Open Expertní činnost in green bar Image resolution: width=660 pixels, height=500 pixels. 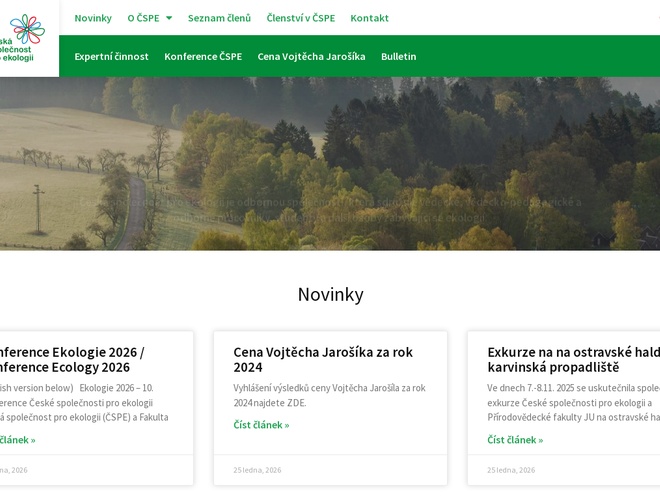tap(111, 56)
